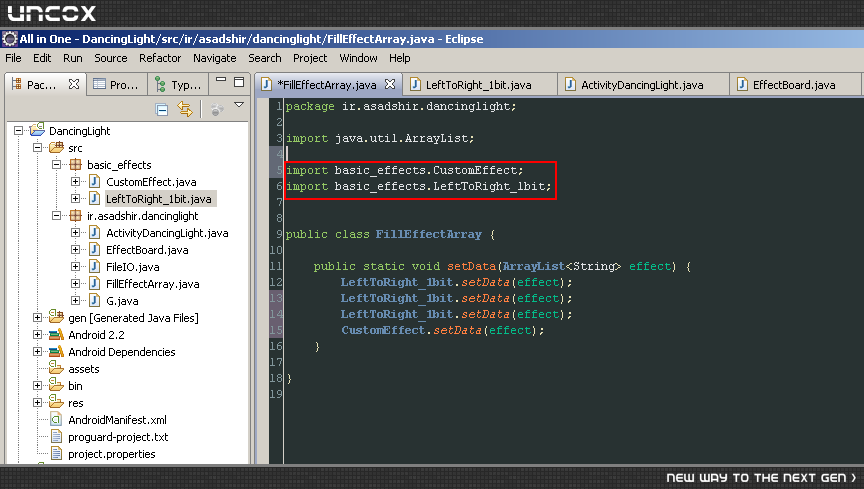
Task: Open the Edit menu
Action: coord(42,58)
